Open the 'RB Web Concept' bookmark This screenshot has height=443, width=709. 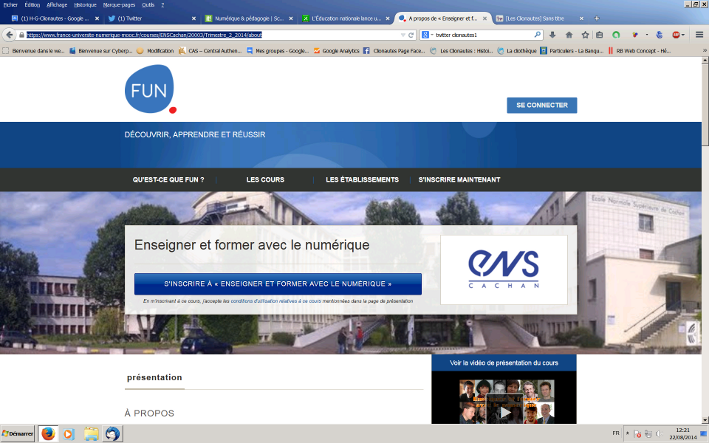639,51
